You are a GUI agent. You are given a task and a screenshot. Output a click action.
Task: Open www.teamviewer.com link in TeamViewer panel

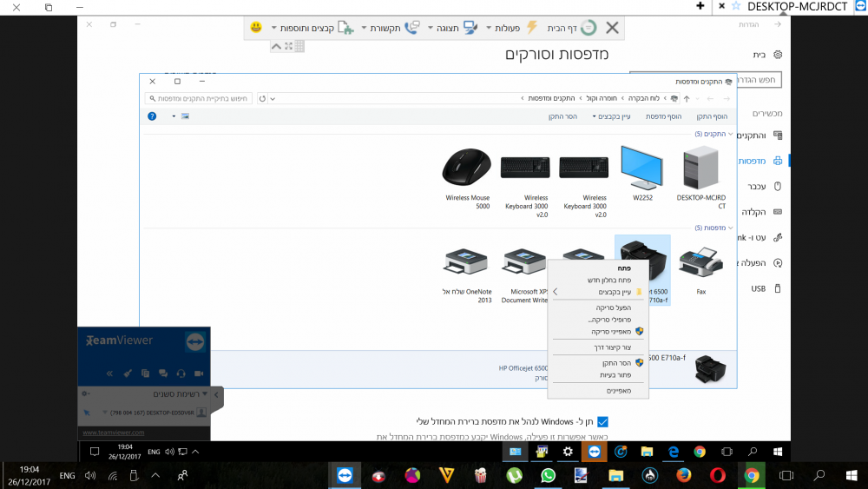tap(114, 433)
